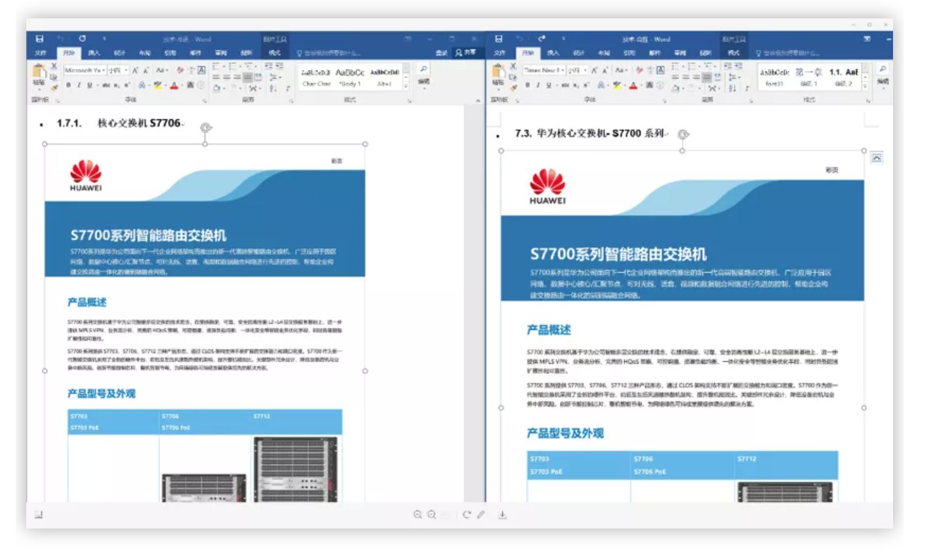The height and width of the screenshot is (560, 935).
Task: Click Tell-me search box in left Word window
Action: (328, 52)
